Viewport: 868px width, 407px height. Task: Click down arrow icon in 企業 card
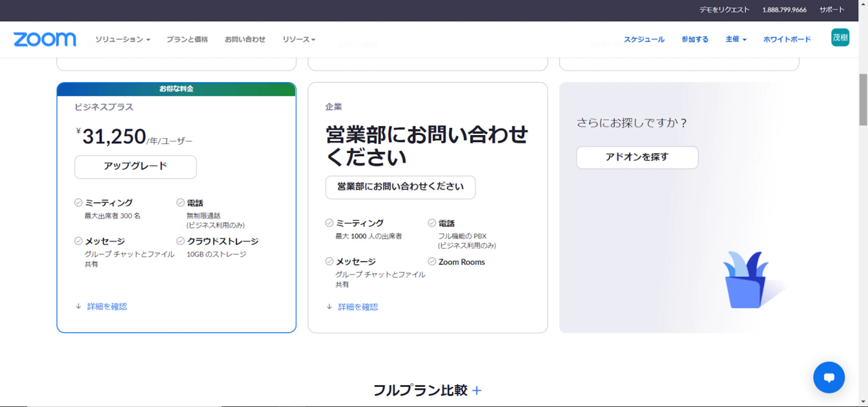point(329,307)
